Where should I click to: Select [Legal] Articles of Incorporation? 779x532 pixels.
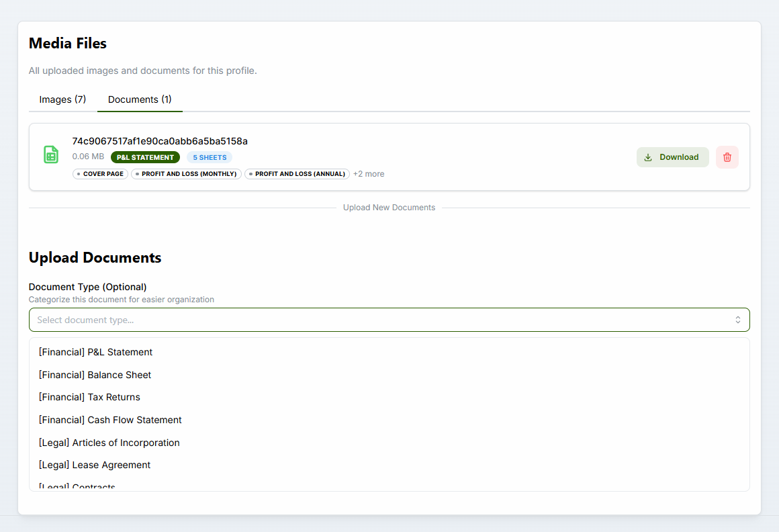point(109,443)
